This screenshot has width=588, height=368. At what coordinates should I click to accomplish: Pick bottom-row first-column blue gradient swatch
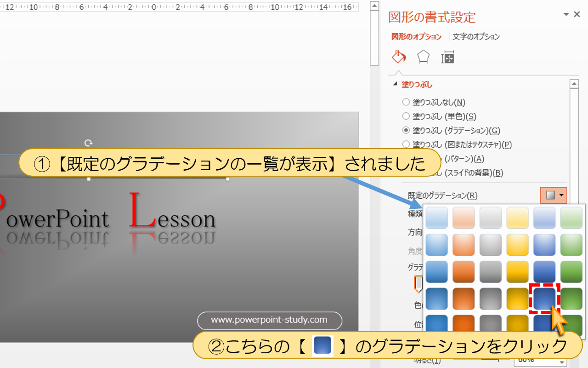436,323
